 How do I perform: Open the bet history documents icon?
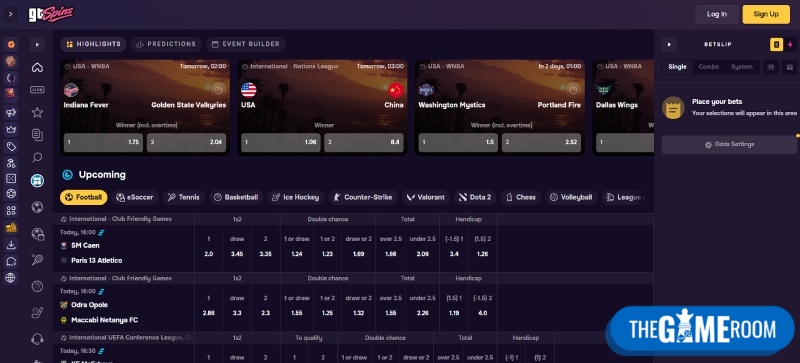click(x=37, y=135)
